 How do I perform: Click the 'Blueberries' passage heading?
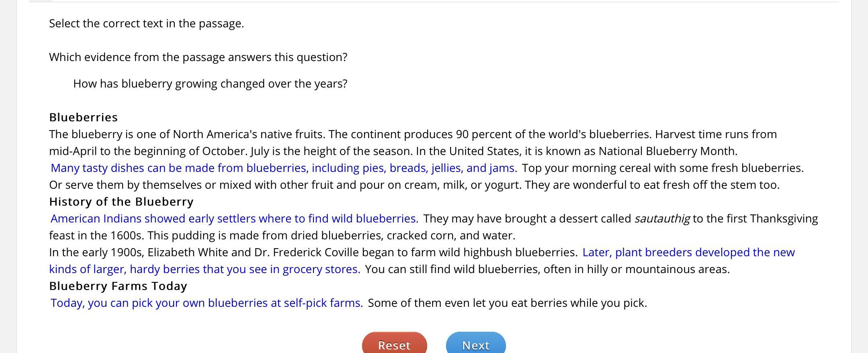(84, 117)
